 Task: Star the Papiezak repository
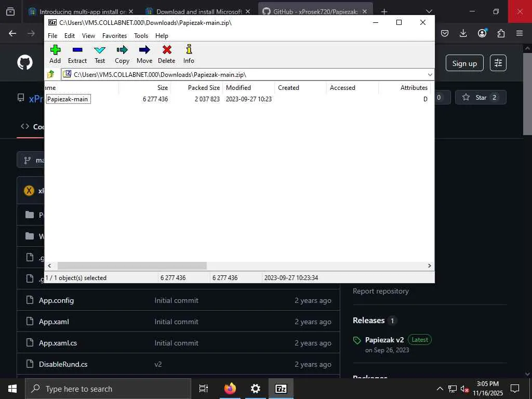coord(481,97)
